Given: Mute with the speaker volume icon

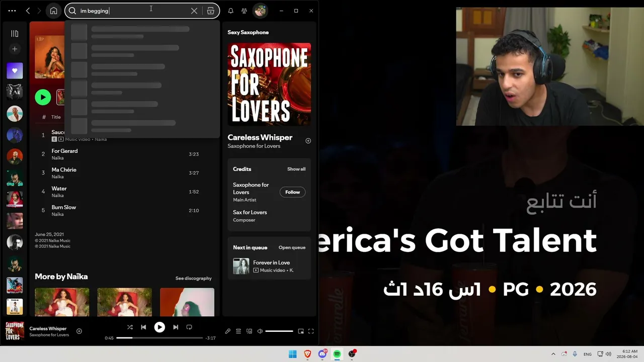Looking at the screenshot, I should click(x=260, y=331).
